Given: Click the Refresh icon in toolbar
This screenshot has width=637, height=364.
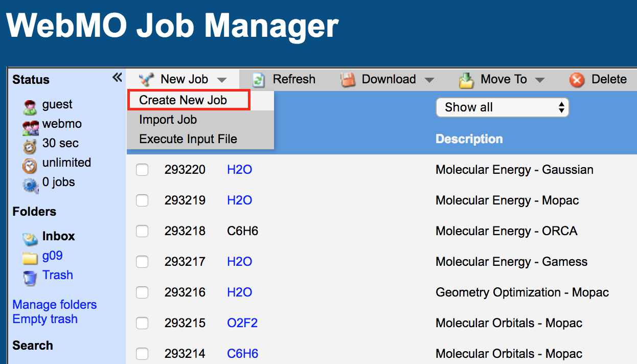Looking at the screenshot, I should (x=259, y=80).
